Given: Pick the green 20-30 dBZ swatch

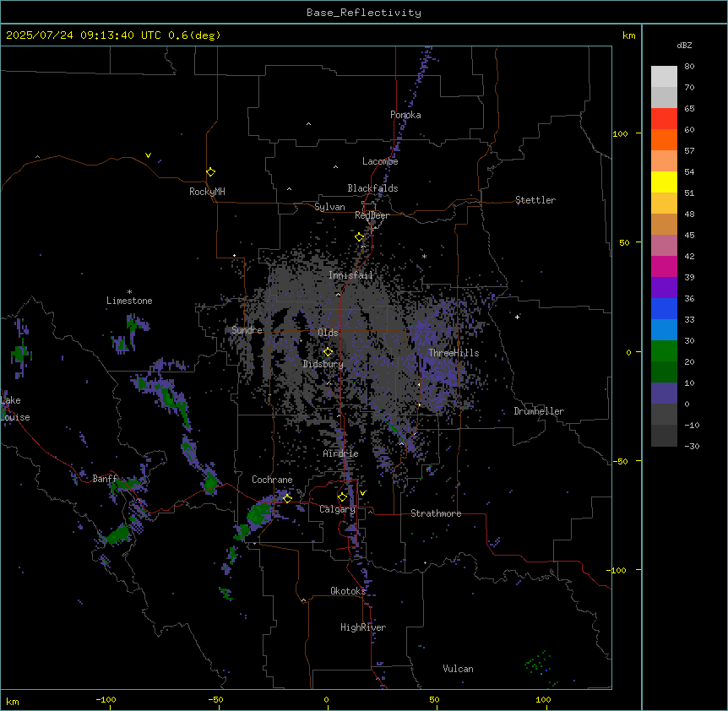Looking at the screenshot, I should point(664,351).
